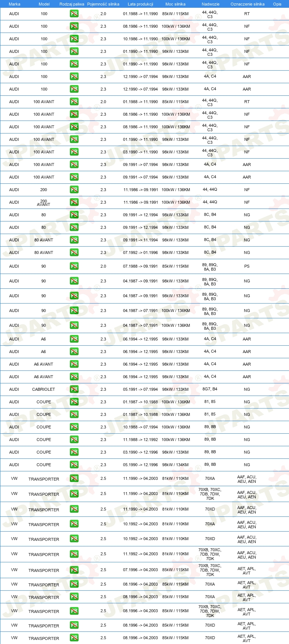Click the 'Moc silnika' column header
Viewport: 289px width, 644px height.
[x=176, y=4]
